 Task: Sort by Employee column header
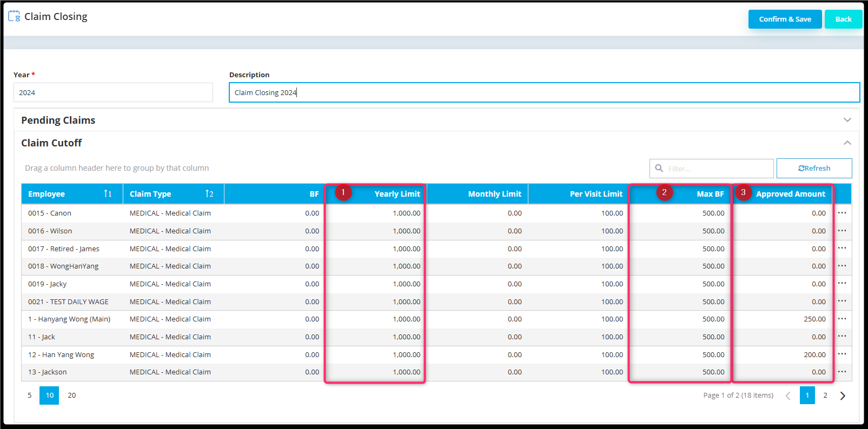pyautogui.click(x=72, y=194)
